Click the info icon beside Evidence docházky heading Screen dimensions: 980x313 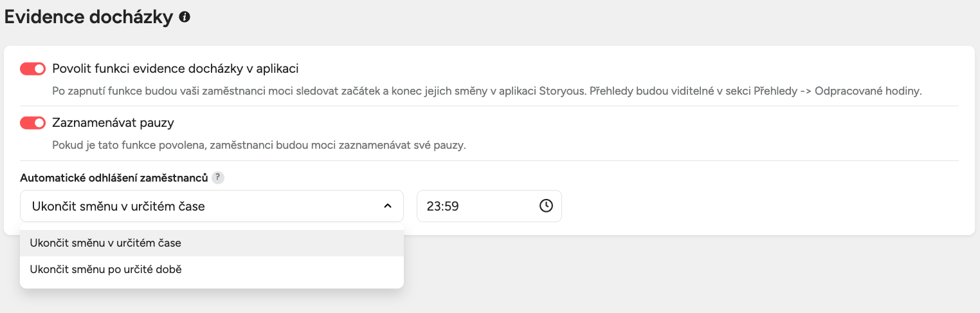pyautogui.click(x=185, y=17)
